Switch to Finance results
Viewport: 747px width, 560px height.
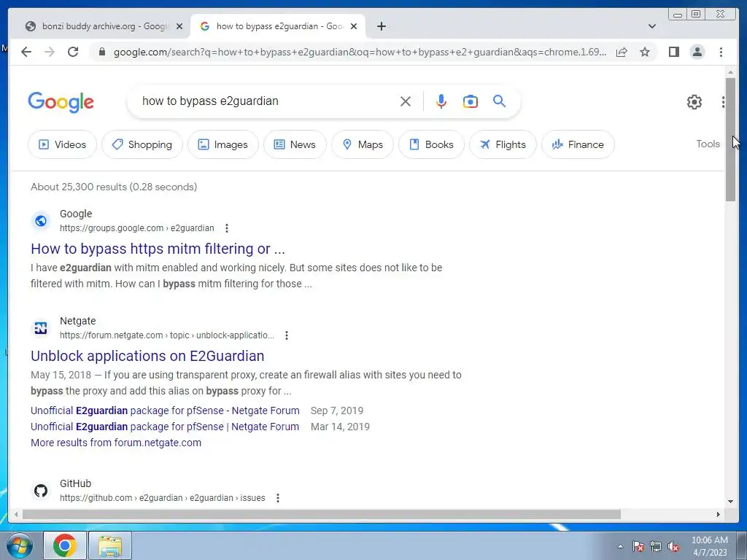click(578, 144)
